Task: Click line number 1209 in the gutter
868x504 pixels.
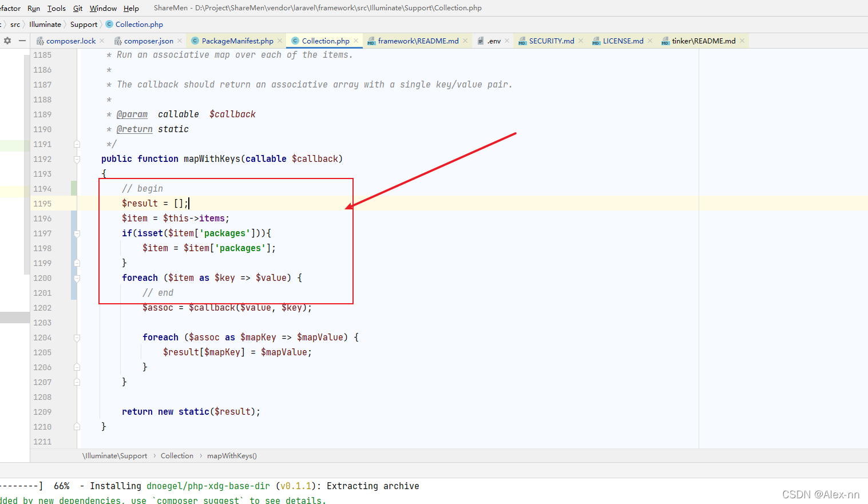Action: (x=42, y=412)
